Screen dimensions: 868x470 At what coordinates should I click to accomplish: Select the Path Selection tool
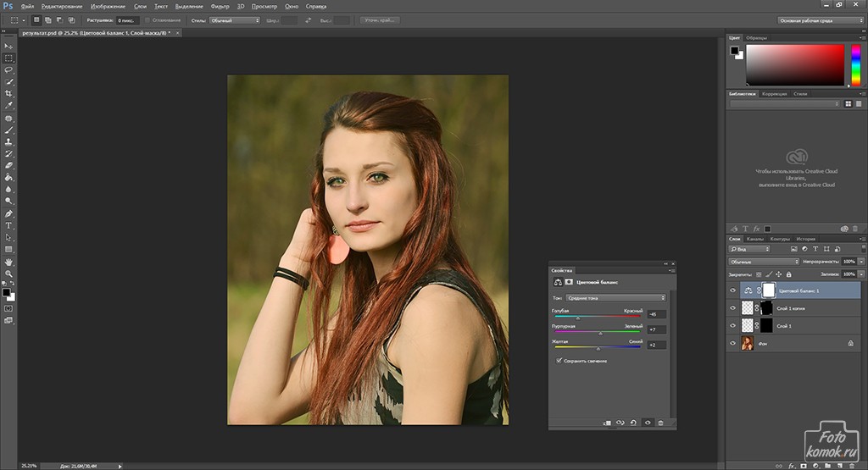click(8, 237)
